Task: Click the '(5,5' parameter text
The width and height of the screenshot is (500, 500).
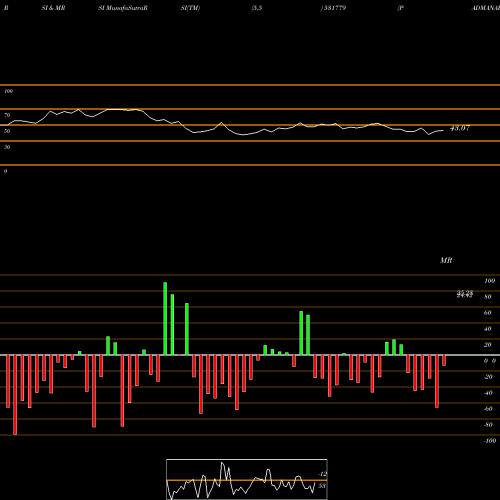Action: pyautogui.click(x=257, y=8)
